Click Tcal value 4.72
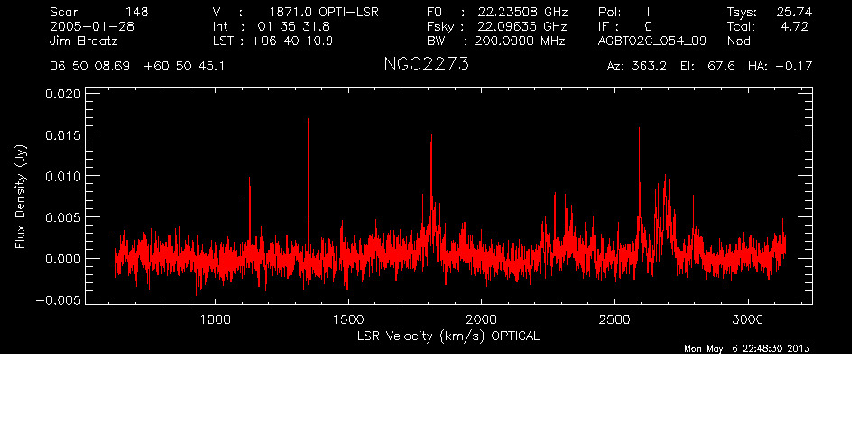 [x=794, y=26]
